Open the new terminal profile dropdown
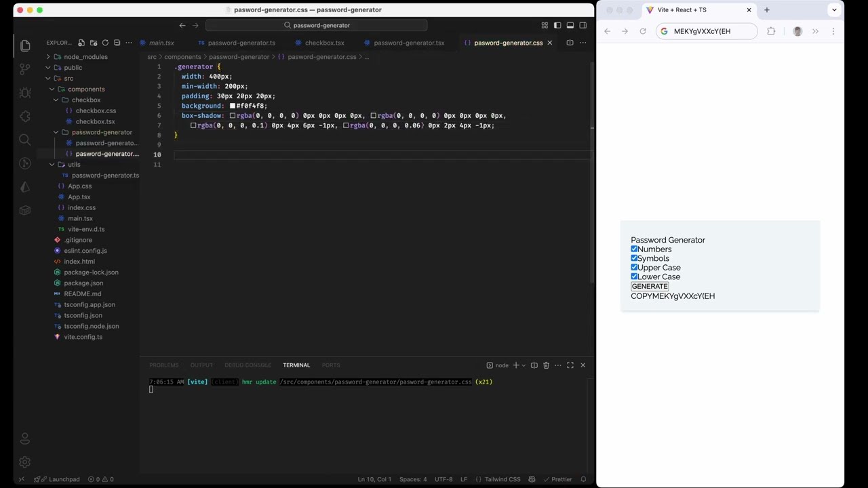868x488 pixels. tap(524, 365)
